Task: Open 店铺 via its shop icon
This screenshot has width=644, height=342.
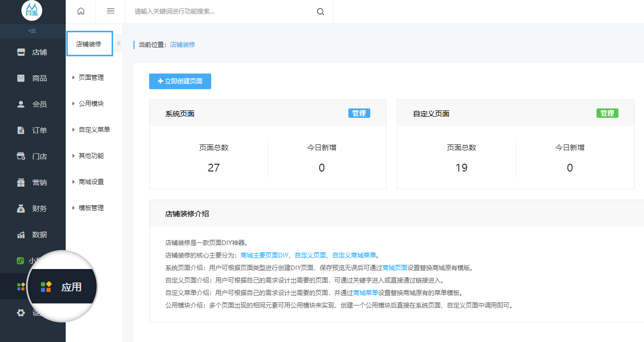Action: point(21,52)
